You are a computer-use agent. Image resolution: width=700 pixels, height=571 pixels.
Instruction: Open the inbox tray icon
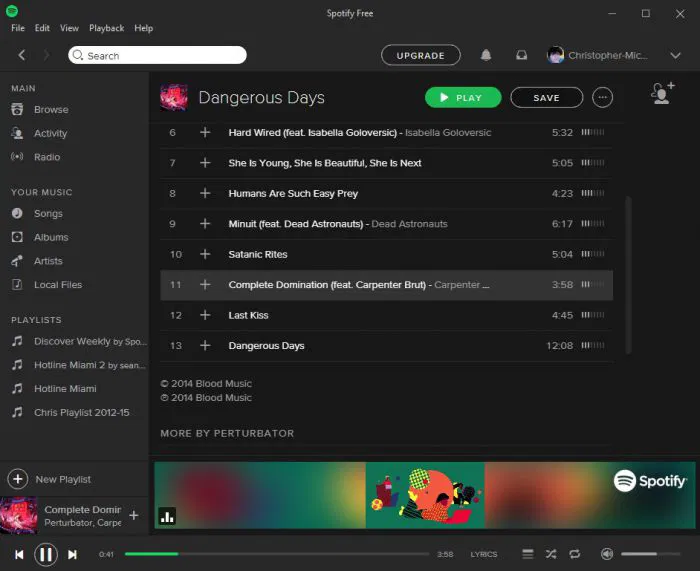click(x=521, y=55)
